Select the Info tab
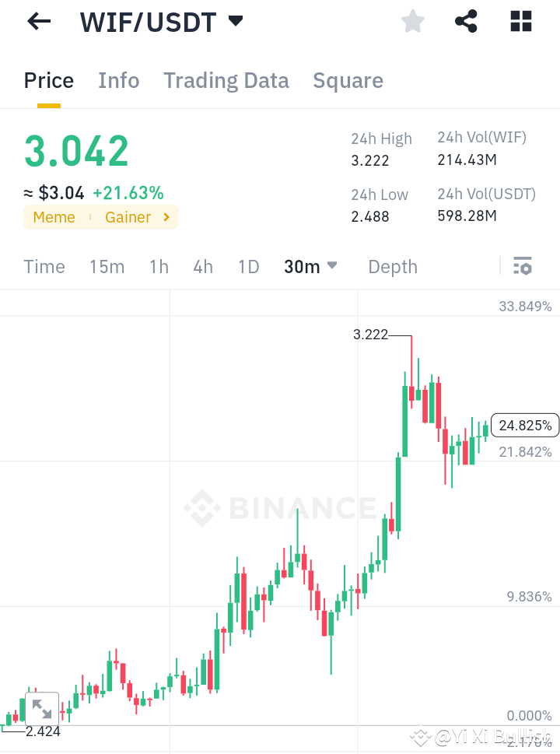The image size is (560, 754). coord(118,80)
